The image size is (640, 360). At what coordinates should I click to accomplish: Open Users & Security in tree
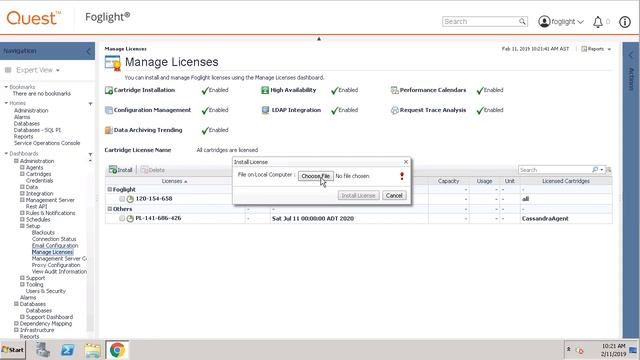46,291
